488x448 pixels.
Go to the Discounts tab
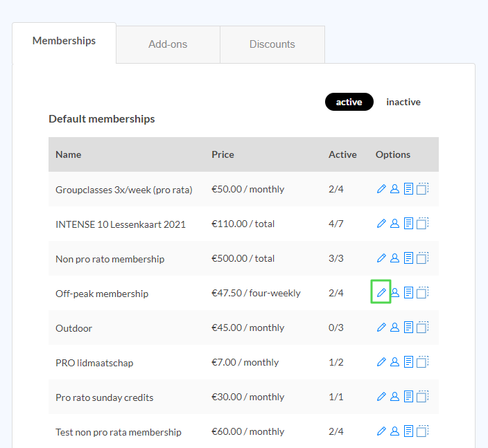[x=272, y=44]
